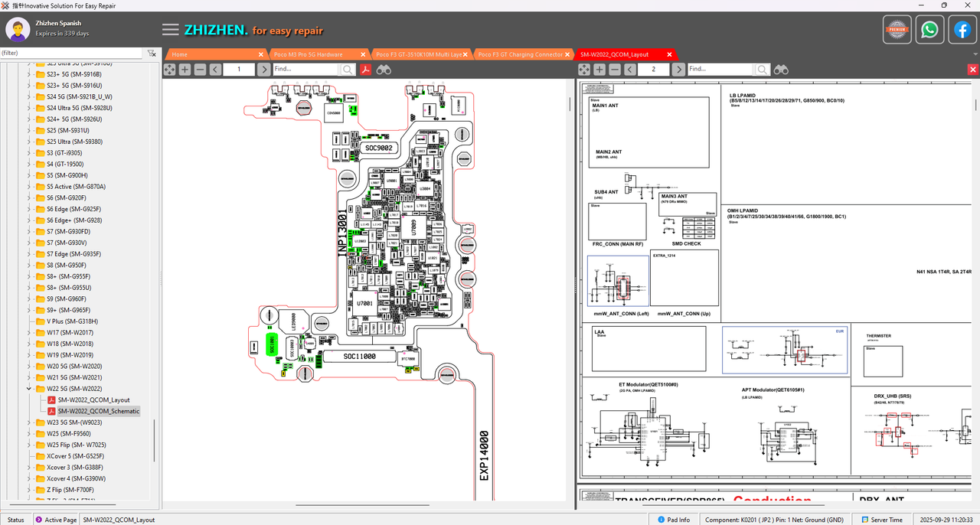
Task: Open the Facebook page icon
Action: [x=962, y=30]
